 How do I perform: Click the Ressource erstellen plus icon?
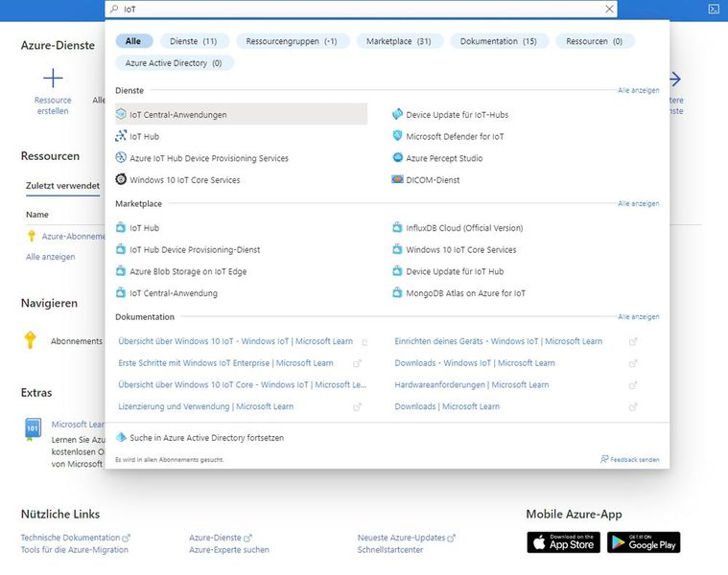point(53,78)
